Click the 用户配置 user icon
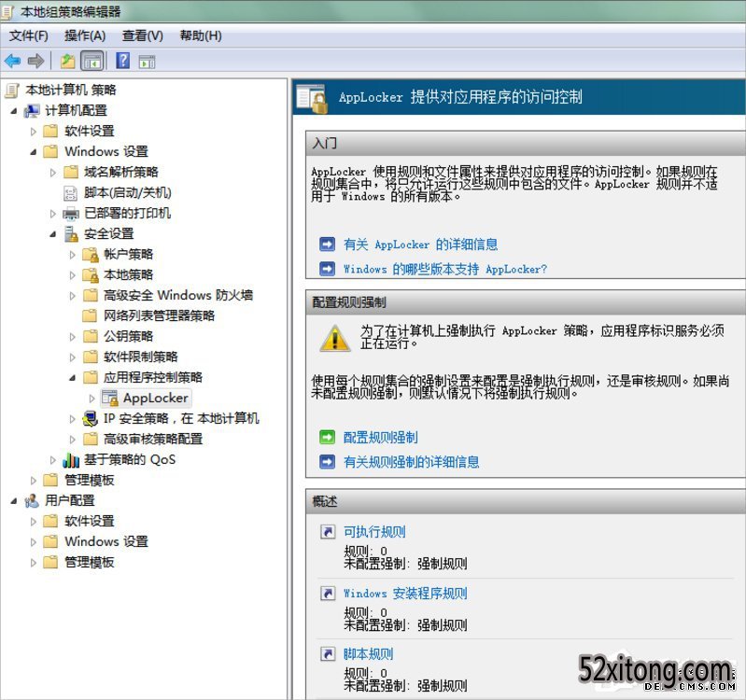746x700 pixels. pos(32,501)
